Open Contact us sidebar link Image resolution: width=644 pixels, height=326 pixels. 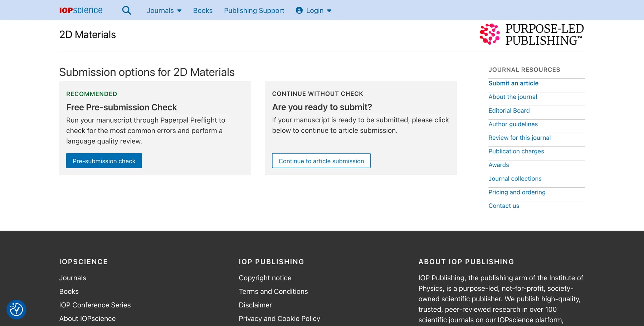[x=504, y=206]
